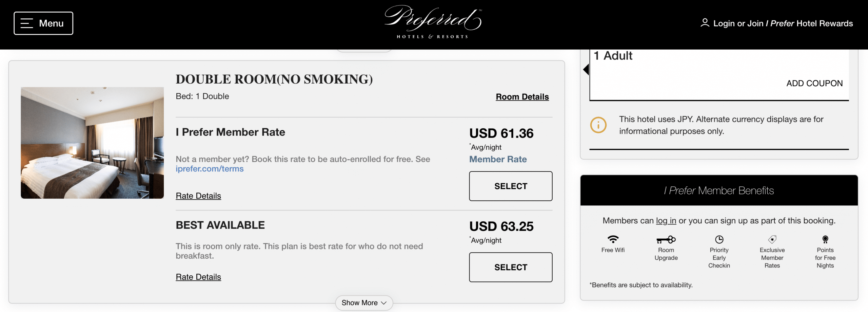Click the Preferred Hotels & Resorts logo
The image size is (868, 312).
click(433, 22)
